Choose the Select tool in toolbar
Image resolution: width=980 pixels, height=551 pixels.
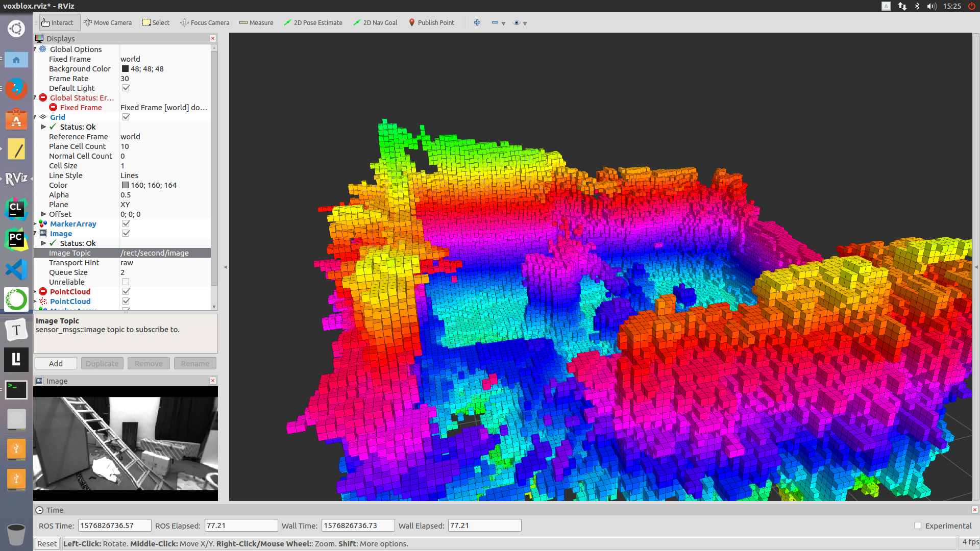[156, 22]
